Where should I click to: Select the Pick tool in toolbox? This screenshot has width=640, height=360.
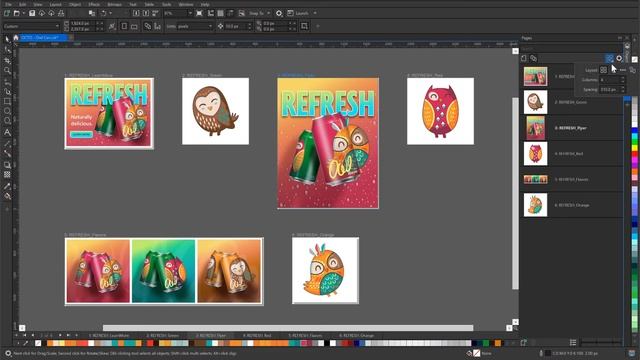click(7, 39)
